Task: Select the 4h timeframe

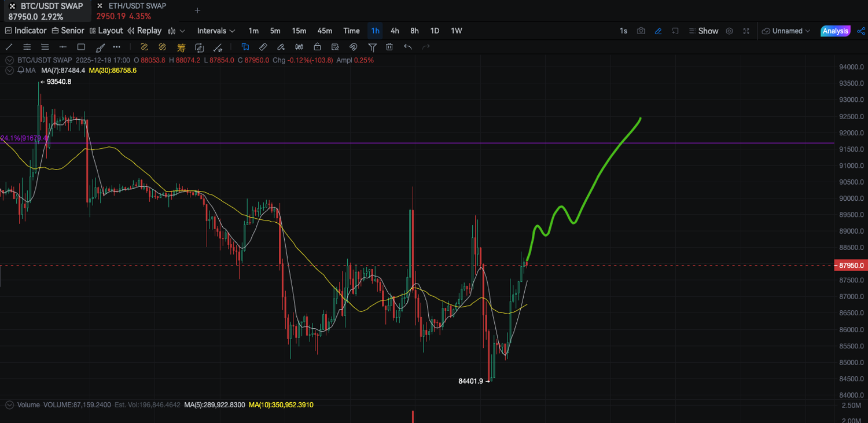Action: coord(395,31)
